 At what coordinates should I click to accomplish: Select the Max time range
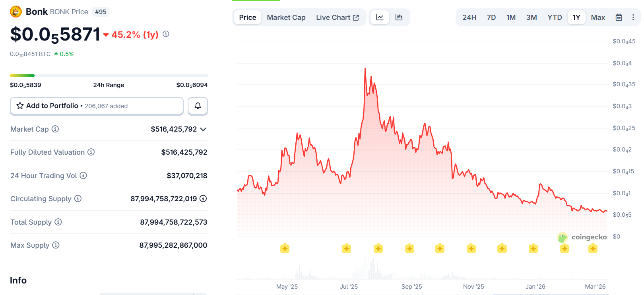click(597, 17)
